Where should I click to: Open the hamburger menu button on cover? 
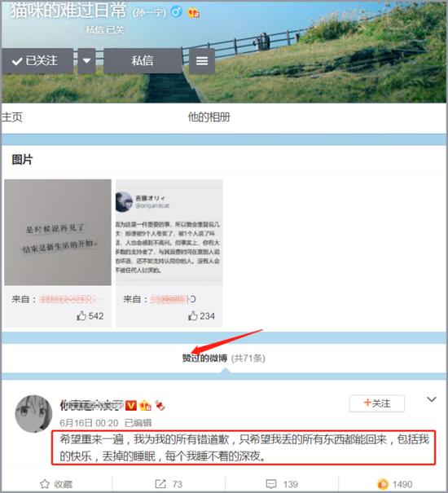[202, 60]
